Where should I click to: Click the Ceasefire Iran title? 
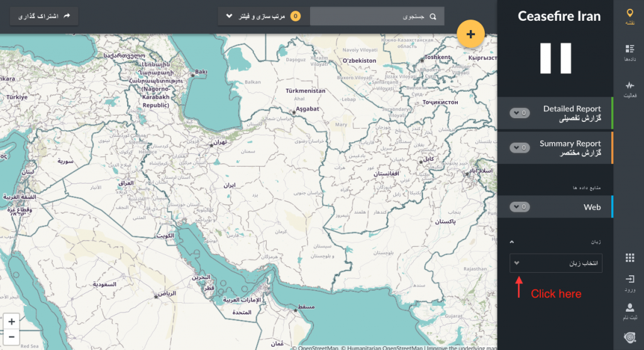coord(559,16)
